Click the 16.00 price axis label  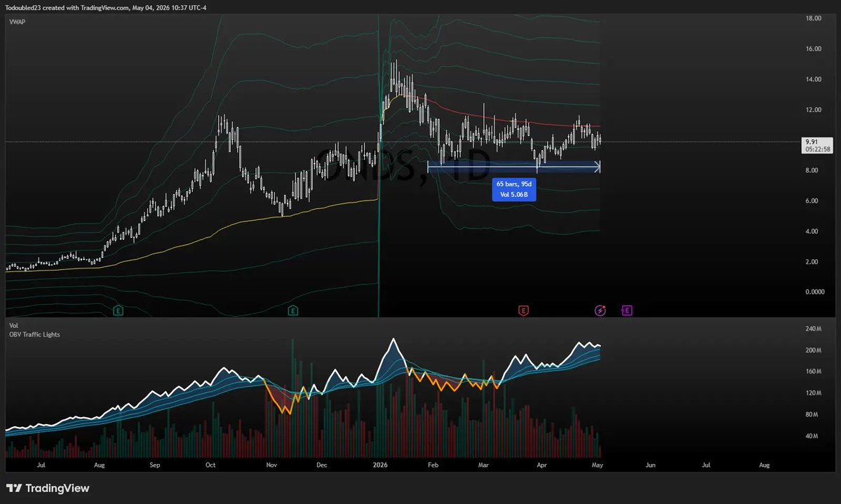pyautogui.click(x=813, y=49)
